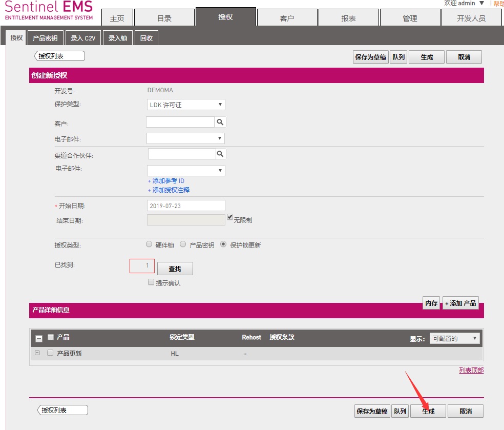The image size is (504, 430).
Task: Switch to the 目录 main tab
Action: click(x=164, y=18)
